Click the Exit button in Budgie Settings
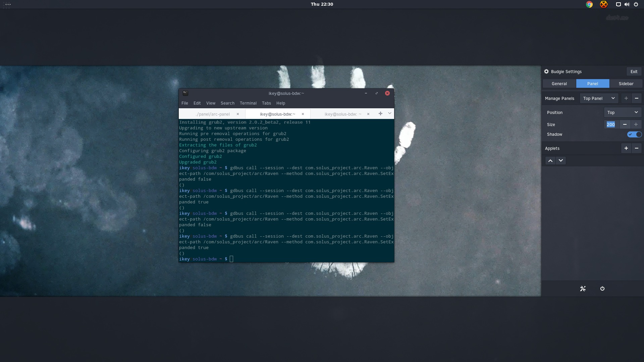The height and width of the screenshot is (362, 644). tap(634, 71)
